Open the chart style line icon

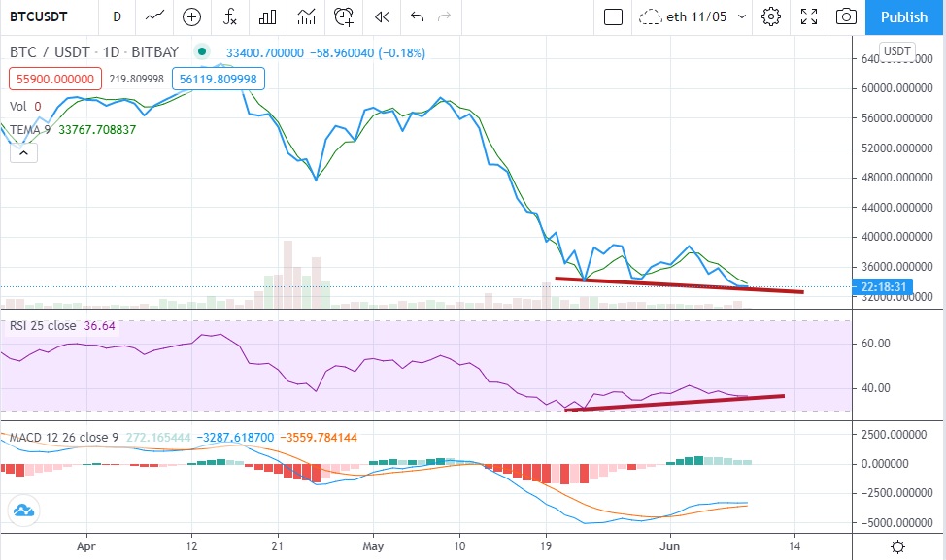tap(154, 16)
